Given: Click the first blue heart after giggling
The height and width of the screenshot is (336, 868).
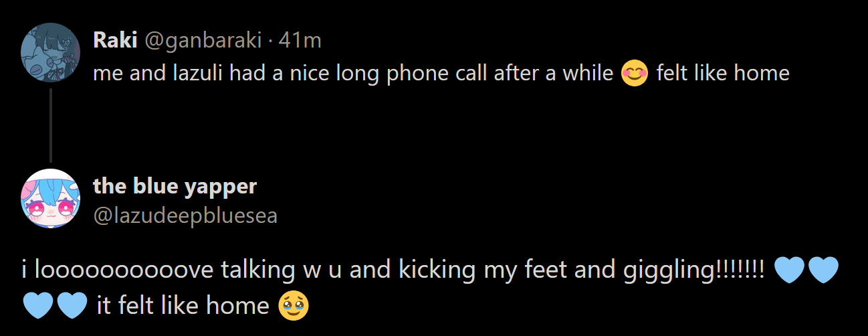Looking at the screenshot, I should 789,271.
